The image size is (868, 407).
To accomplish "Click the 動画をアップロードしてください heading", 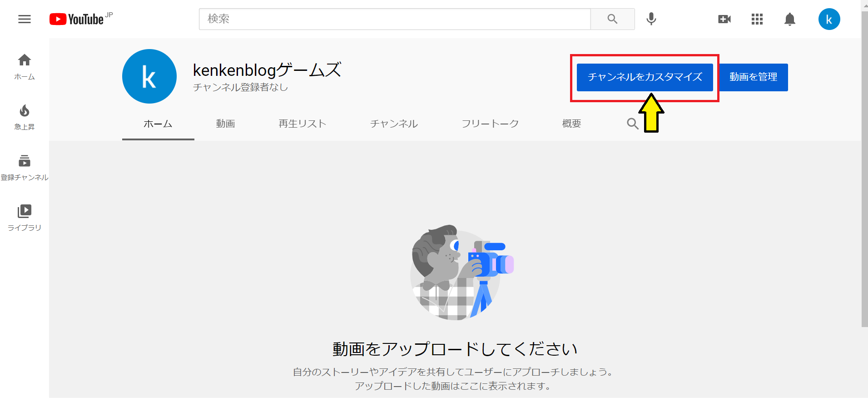I will [x=455, y=349].
